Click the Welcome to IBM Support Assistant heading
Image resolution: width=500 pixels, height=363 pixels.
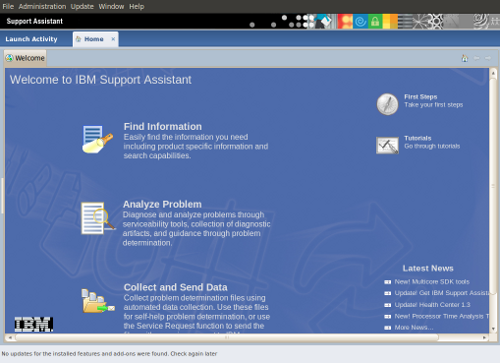click(x=101, y=80)
